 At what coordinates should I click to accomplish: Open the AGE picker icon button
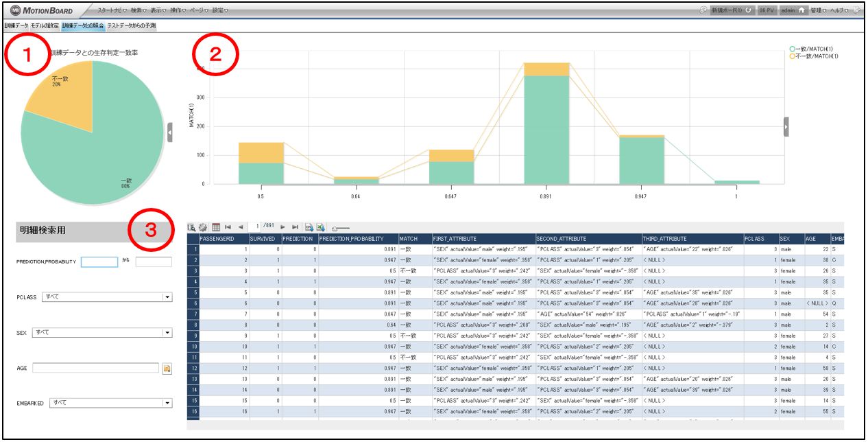(167, 369)
